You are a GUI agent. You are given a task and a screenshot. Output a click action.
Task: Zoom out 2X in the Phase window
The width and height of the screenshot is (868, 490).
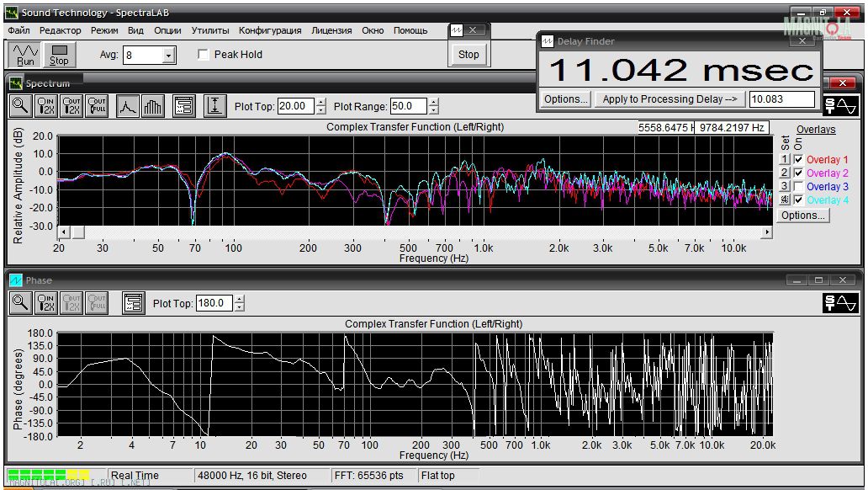(x=72, y=302)
